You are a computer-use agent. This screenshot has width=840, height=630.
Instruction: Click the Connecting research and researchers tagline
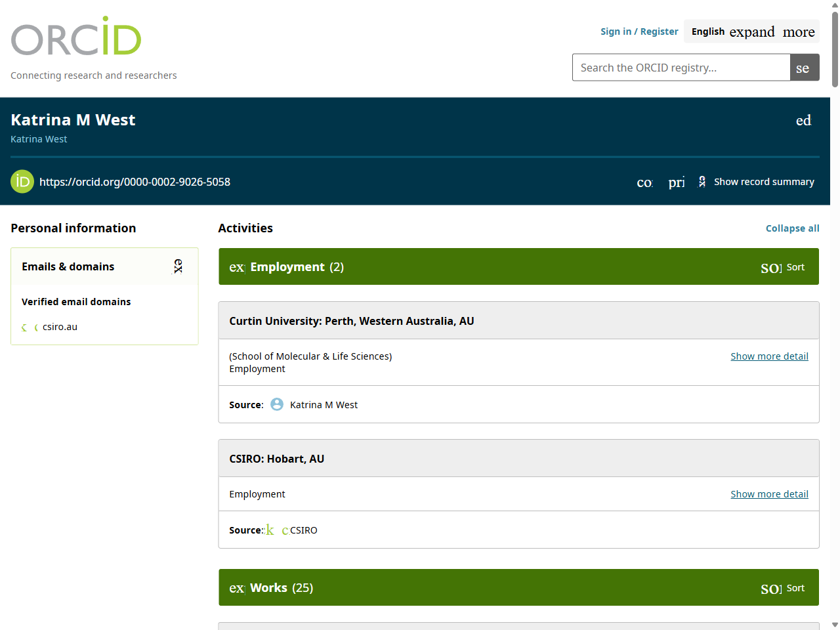tap(94, 75)
